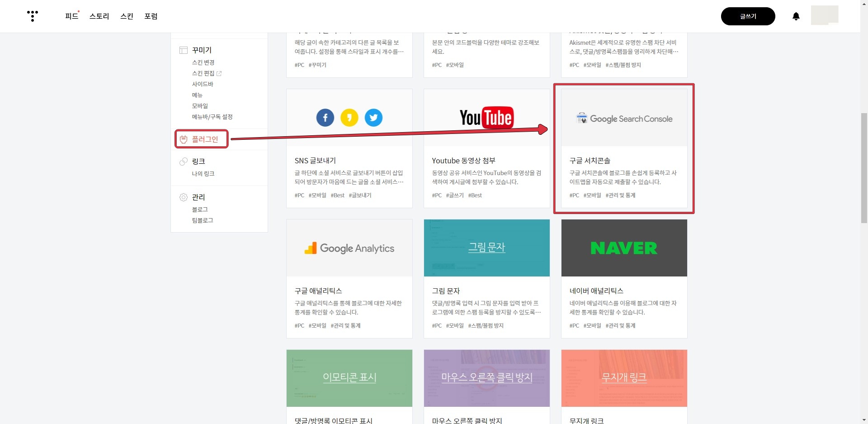
Task: Click the 이모티콘 표시 green banner
Action: click(x=349, y=378)
